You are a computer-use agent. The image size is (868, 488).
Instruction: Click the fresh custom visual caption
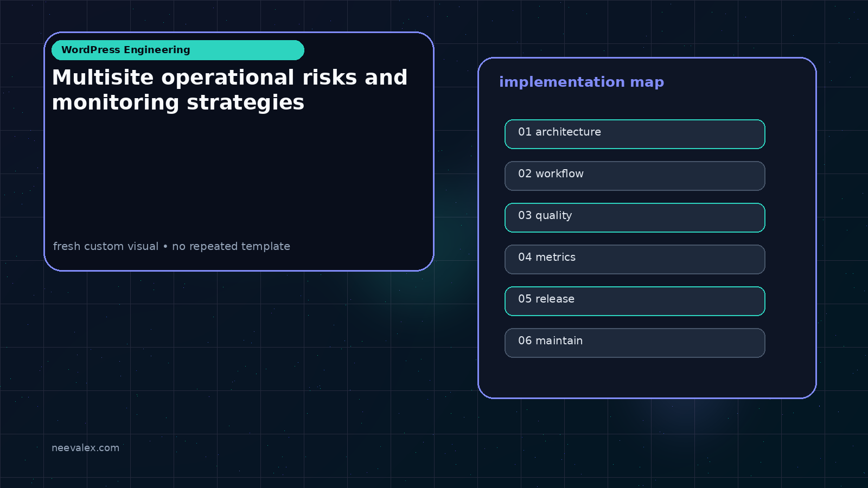(x=171, y=246)
